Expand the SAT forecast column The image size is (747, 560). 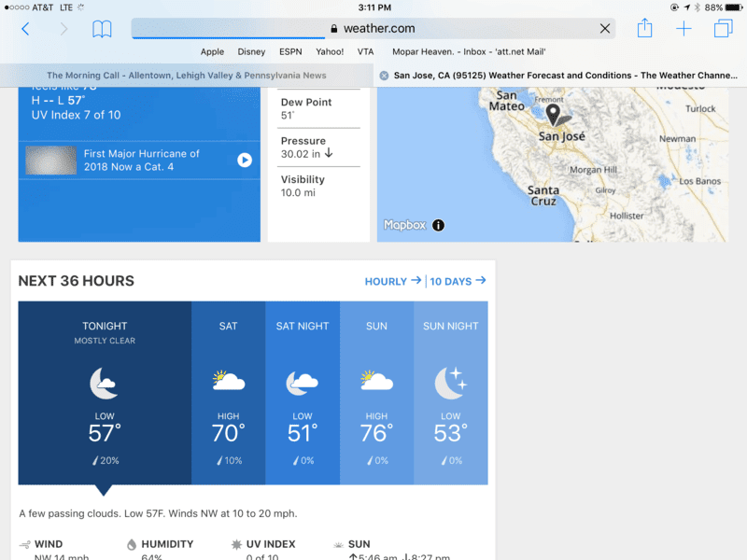[228, 393]
